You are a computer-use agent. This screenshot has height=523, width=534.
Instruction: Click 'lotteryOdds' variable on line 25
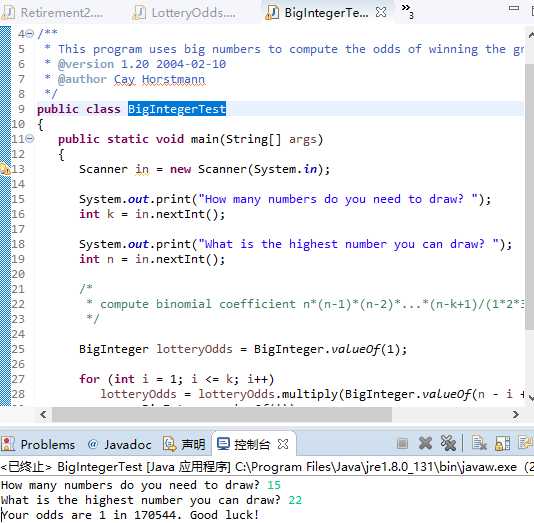pos(194,349)
